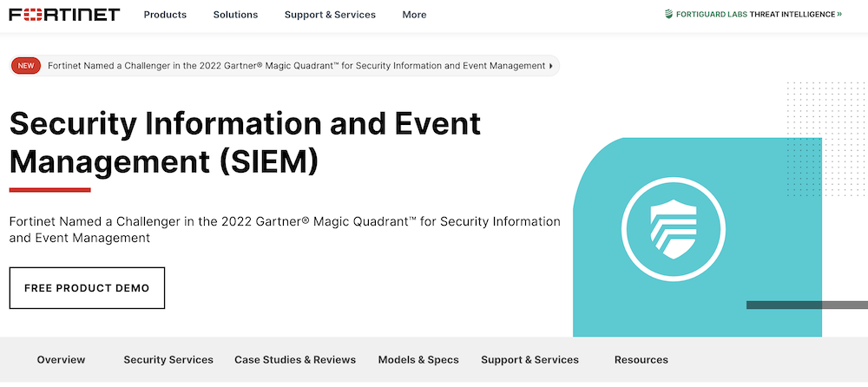Switch to the Security Services tab
Screen dimensions: 868x387
tap(168, 360)
